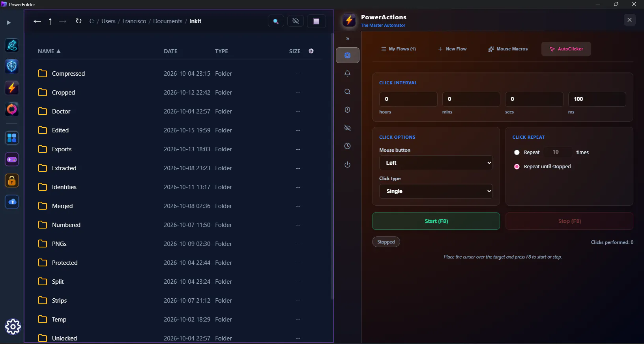Go up one folder level with the up arrow
Viewport: 644px width, 344px height.
(x=50, y=21)
